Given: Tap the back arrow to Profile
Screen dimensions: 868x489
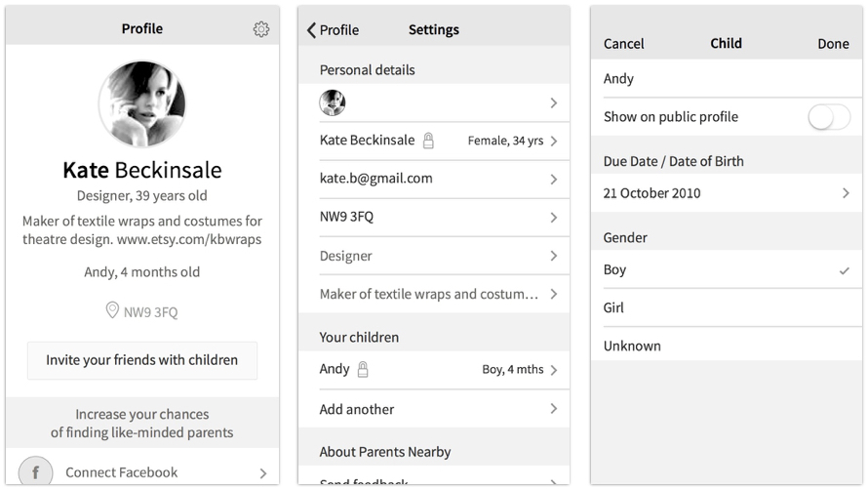Looking at the screenshot, I should click(x=312, y=30).
